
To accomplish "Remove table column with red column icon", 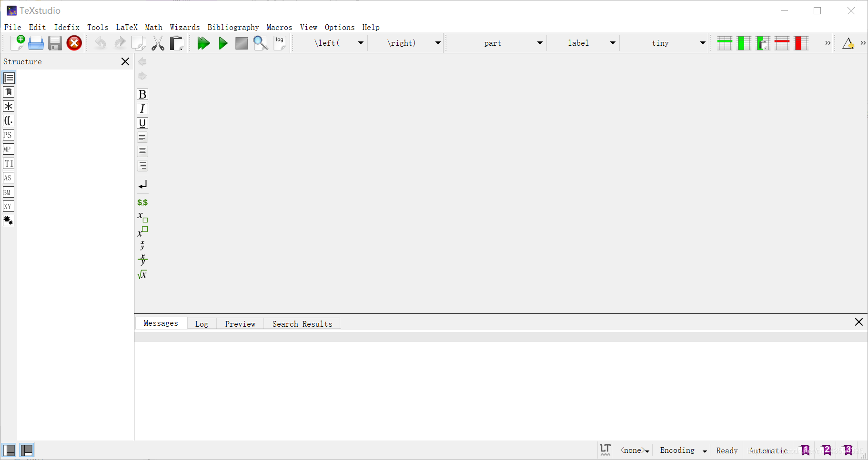I will coord(801,43).
